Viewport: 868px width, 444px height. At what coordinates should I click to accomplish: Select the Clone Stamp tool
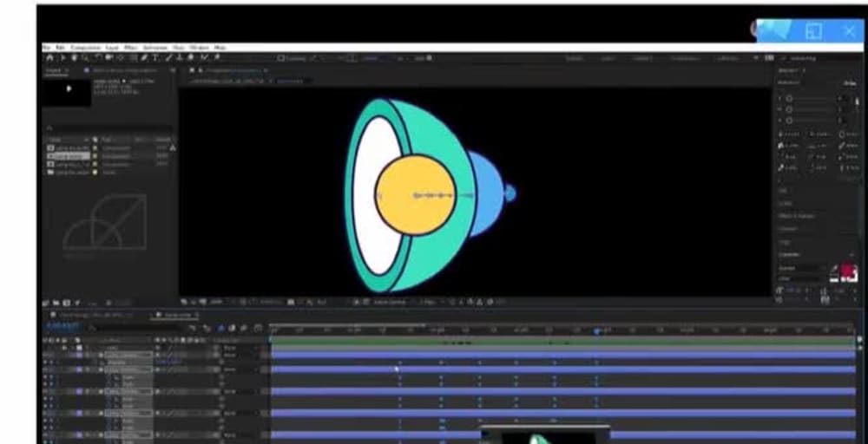pos(180,57)
